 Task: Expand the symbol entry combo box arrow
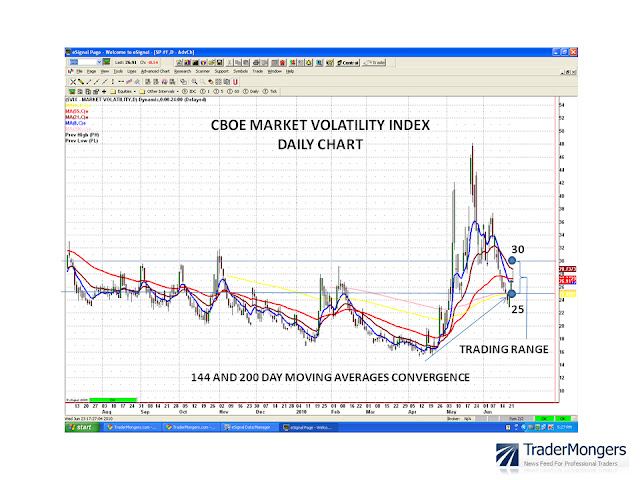click(x=99, y=62)
